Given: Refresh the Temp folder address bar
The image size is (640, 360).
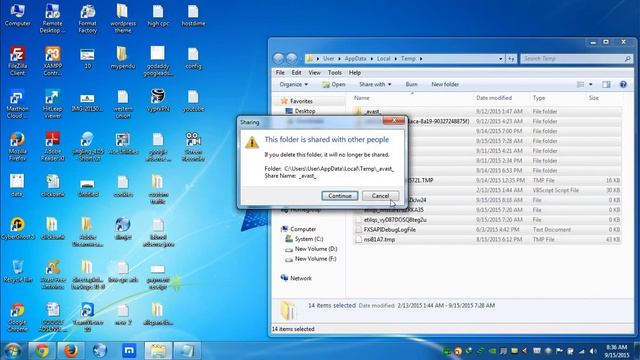Looking at the screenshot, I should [511, 59].
